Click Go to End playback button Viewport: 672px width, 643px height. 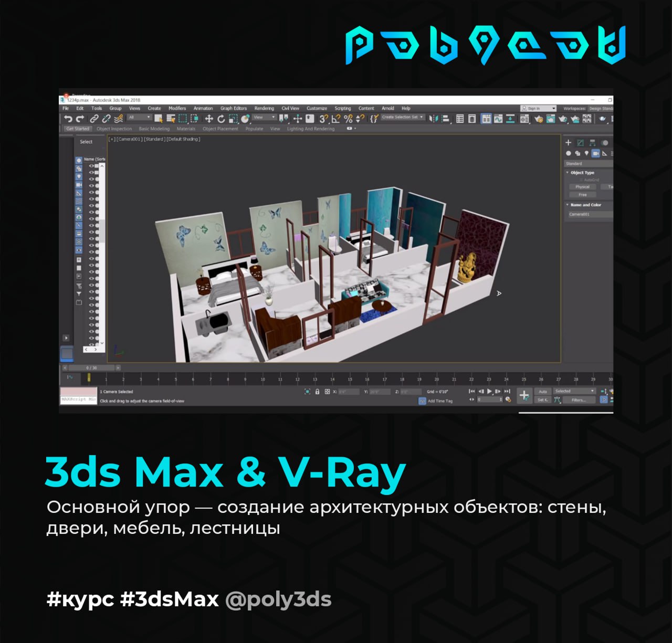point(507,391)
